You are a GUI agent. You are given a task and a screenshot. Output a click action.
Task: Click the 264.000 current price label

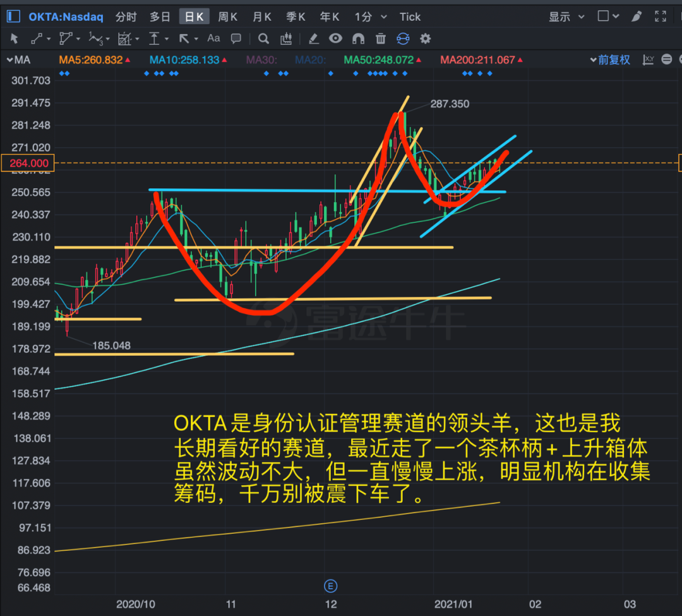coord(28,163)
